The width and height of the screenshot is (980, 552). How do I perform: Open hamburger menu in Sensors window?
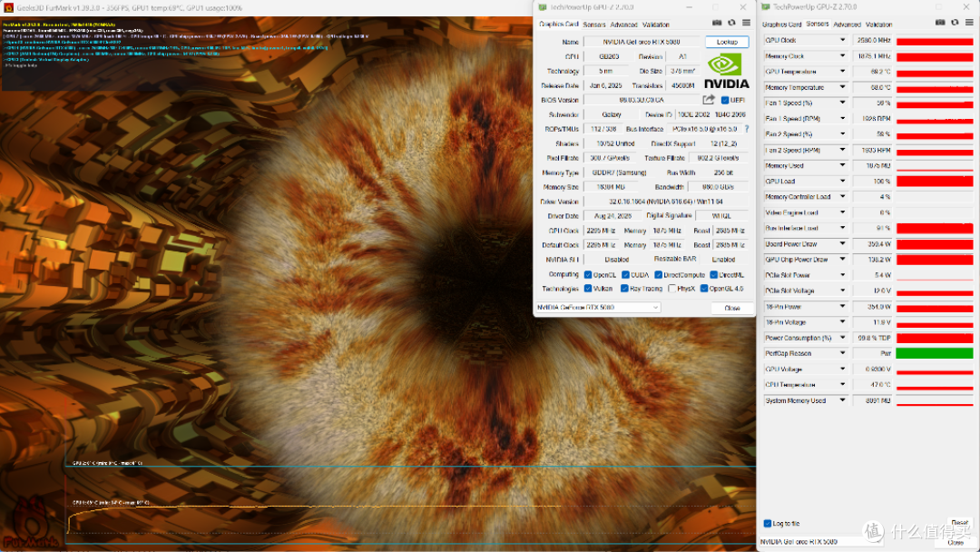click(x=969, y=23)
